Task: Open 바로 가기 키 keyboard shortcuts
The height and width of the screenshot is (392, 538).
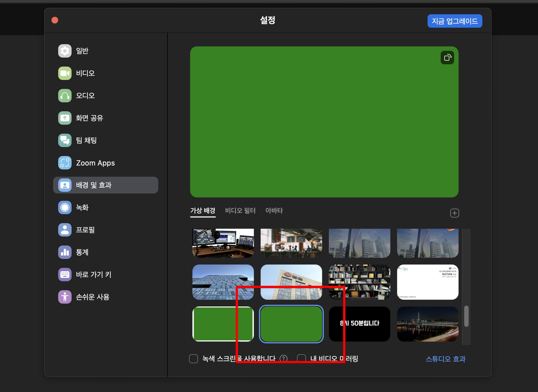Action: point(65,275)
